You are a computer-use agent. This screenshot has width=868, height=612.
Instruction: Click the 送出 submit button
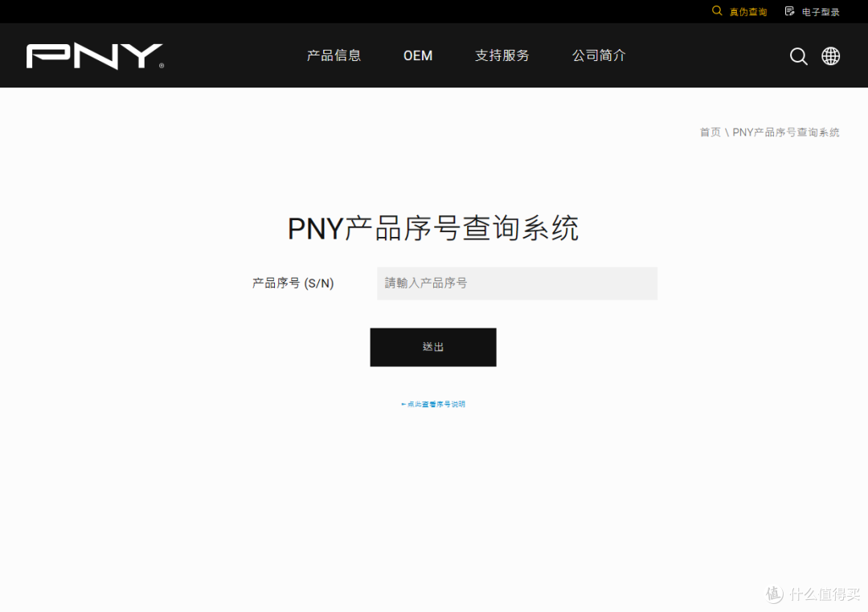pyautogui.click(x=432, y=347)
